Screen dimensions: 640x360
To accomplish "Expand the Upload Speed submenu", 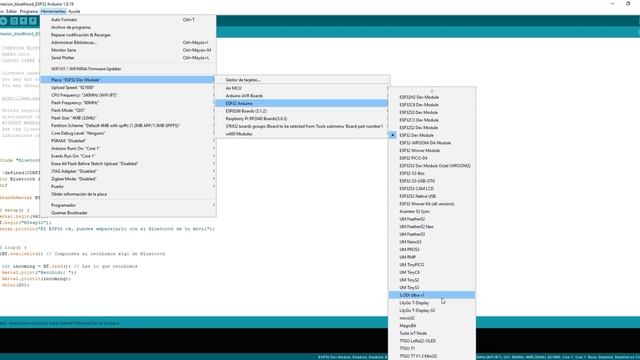I will (128, 87).
